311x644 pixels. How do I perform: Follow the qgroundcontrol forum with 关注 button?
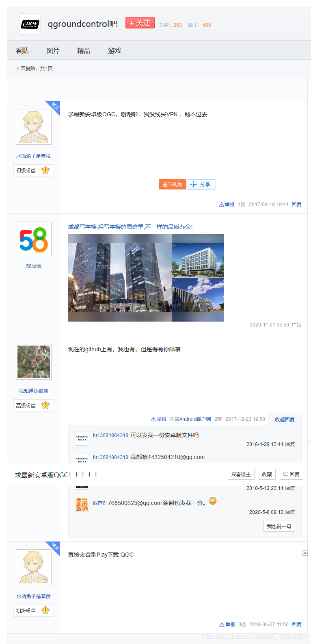coord(140,23)
